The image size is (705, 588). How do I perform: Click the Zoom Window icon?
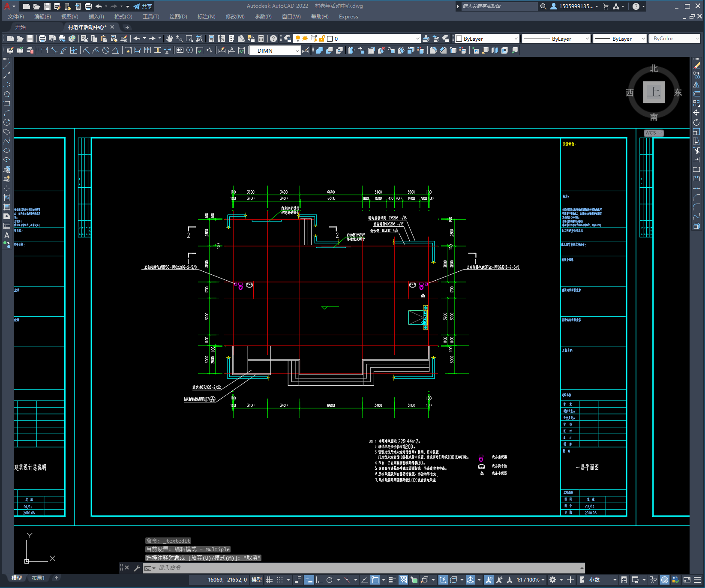189,39
